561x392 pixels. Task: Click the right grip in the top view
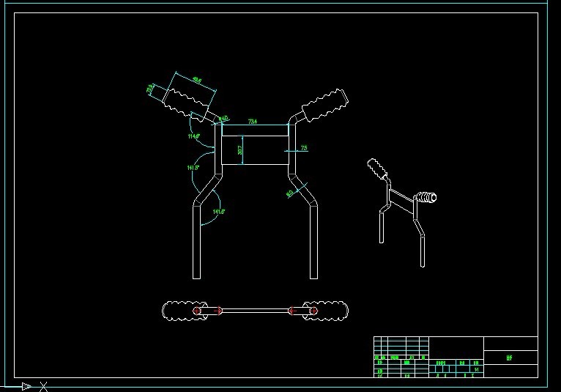326,311
